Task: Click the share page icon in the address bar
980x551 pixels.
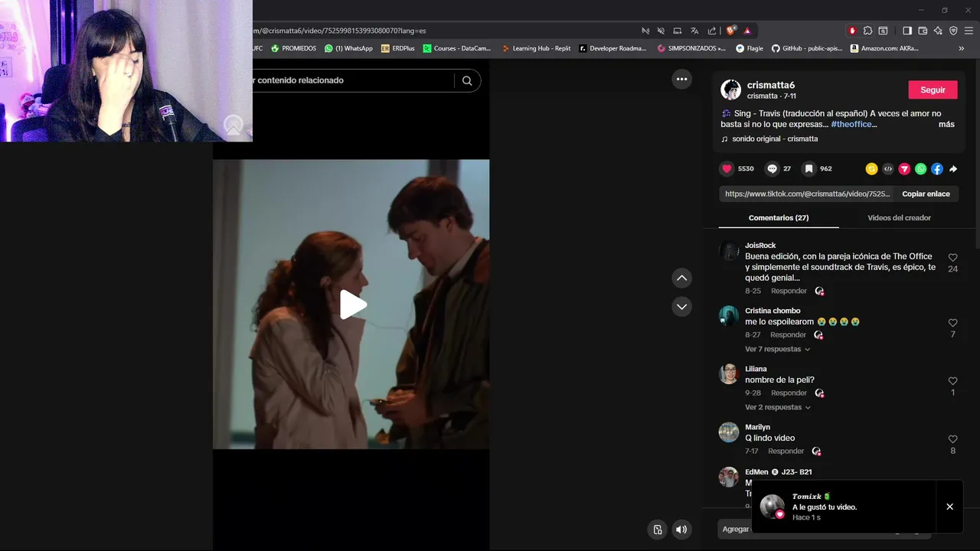Action: pos(712,31)
